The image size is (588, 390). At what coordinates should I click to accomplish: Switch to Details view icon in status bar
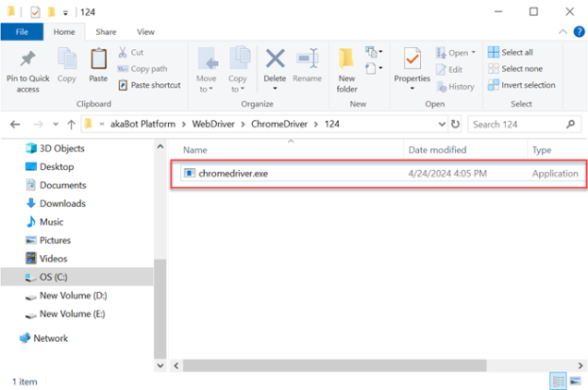[x=558, y=382]
